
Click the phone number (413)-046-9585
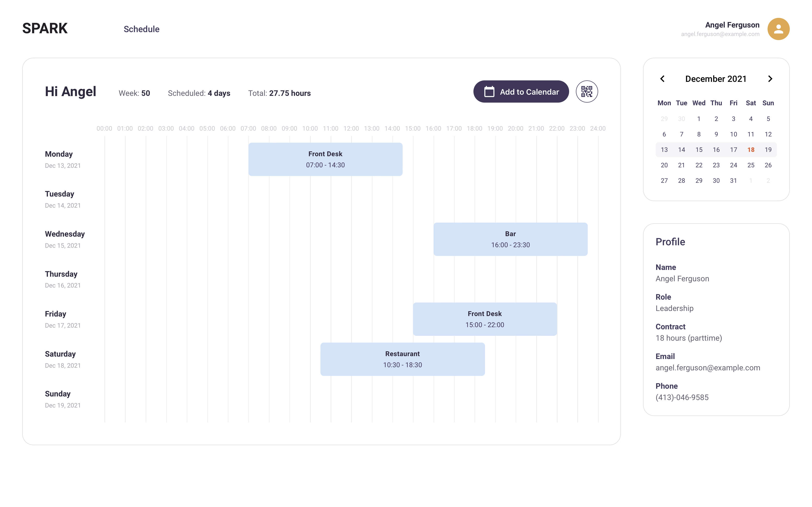pos(682,397)
